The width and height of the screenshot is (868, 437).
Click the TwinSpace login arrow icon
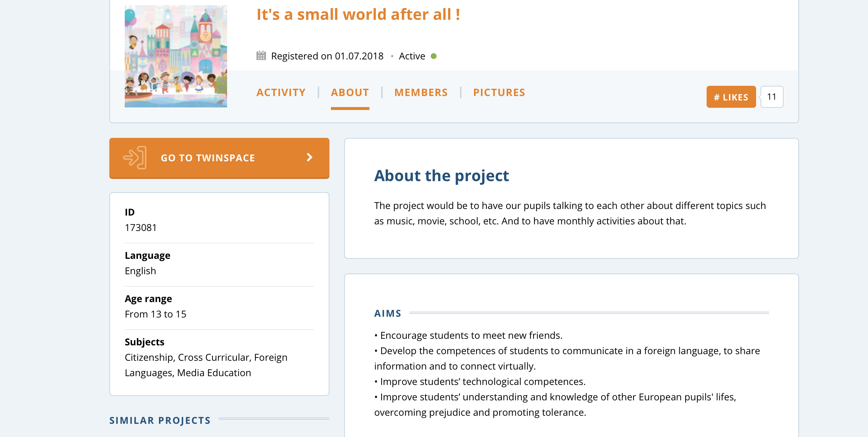pyautogui.click(x=135, y=158)
